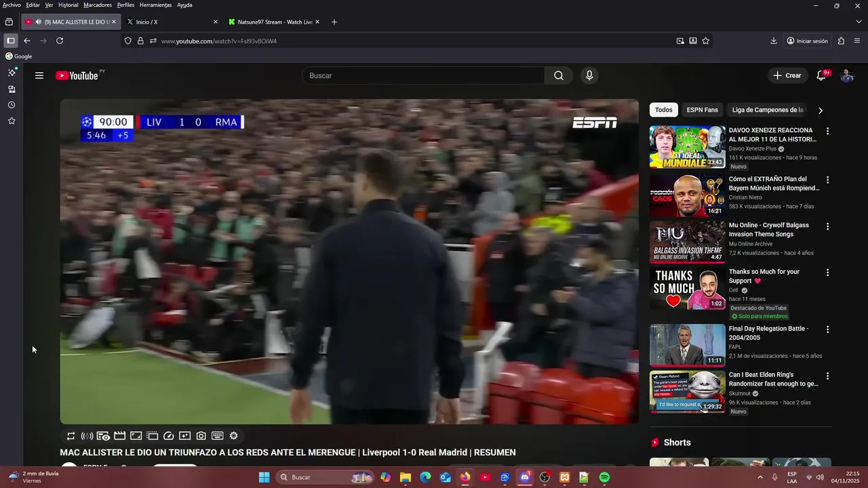Select the Liga de Campeones filter chip
Viewport: 868px width, 488px height.
point(768,110)
